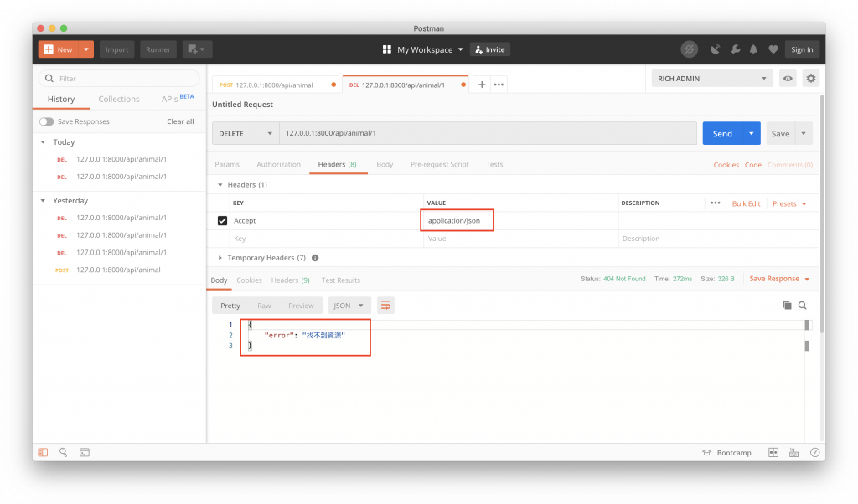Click the request URL field
Screen dimensions: 858x504
[x=488, y=133]
